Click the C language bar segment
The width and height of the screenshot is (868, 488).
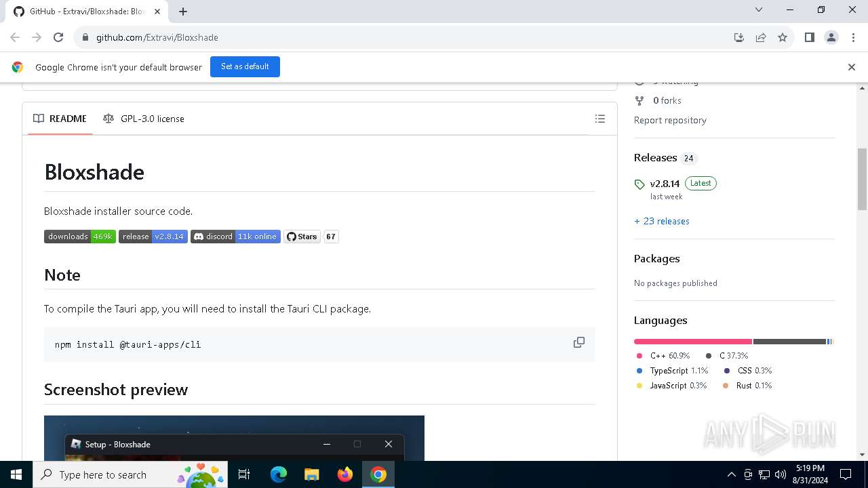tap(789, 342)
